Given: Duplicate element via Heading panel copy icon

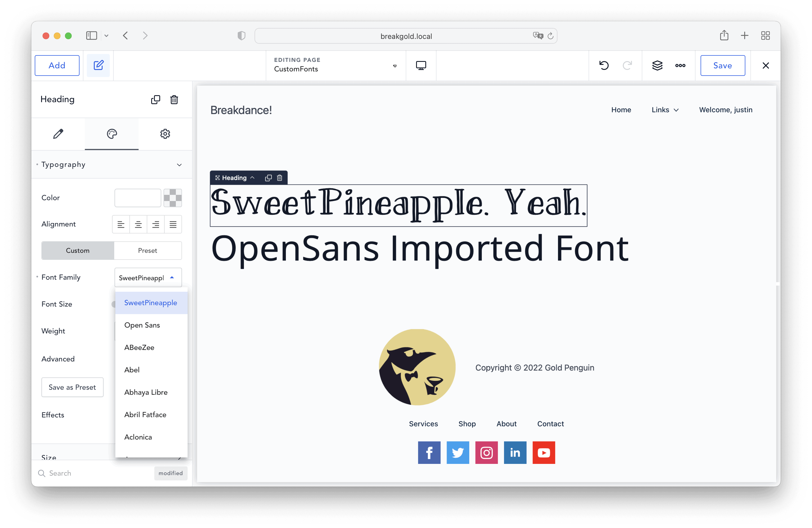Looking at the screenshot, I should pyautogui.click(x=155, y=99).
